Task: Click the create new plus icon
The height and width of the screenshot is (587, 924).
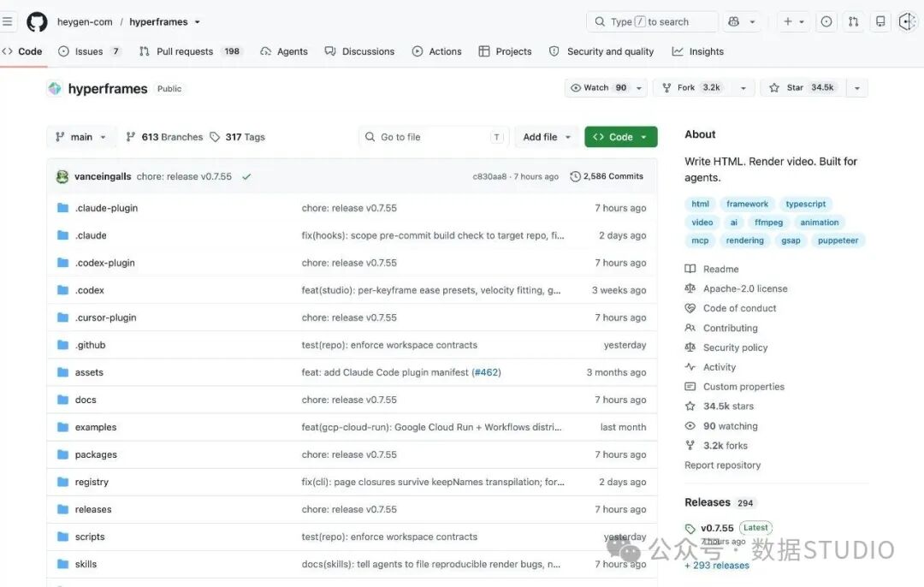Action: (x=788, y=21)
